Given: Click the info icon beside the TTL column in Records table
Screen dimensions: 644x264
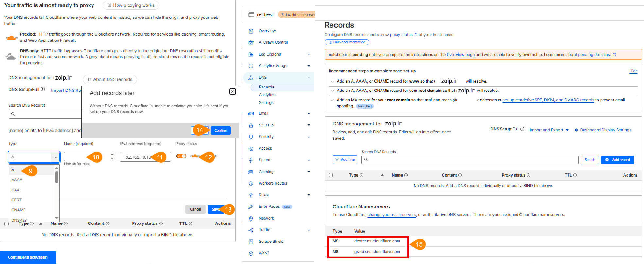Looking at the screenshot, I should coord(575,175).
